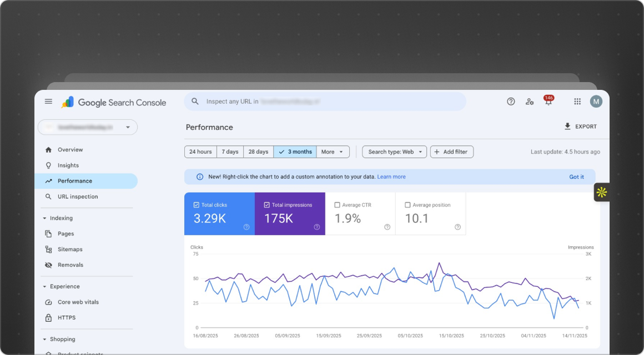Click the 14/11/2025 date axis label
The image size is (644, 355).
(x=575, y=336)
